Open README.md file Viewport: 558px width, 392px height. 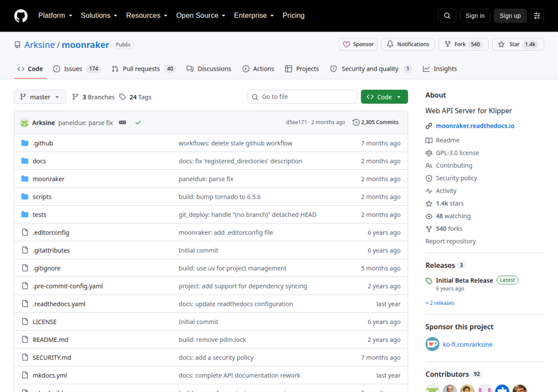(x=50, y=339)
